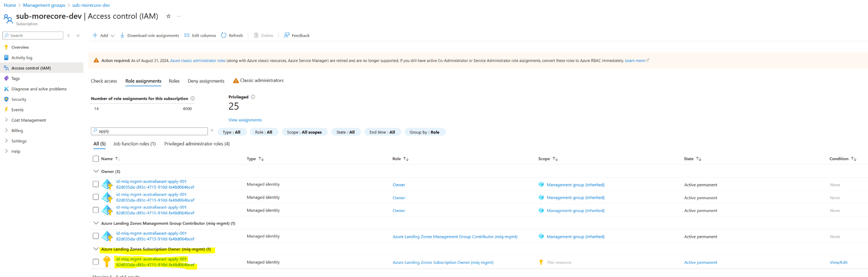Click the Events lightning bolt icon
This screenshot has height=277, width=868.
6,110
